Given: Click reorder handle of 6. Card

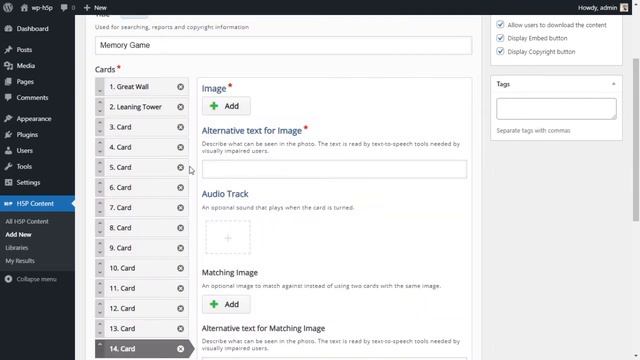Looking at the screenshot, I should tap(100, 188).
